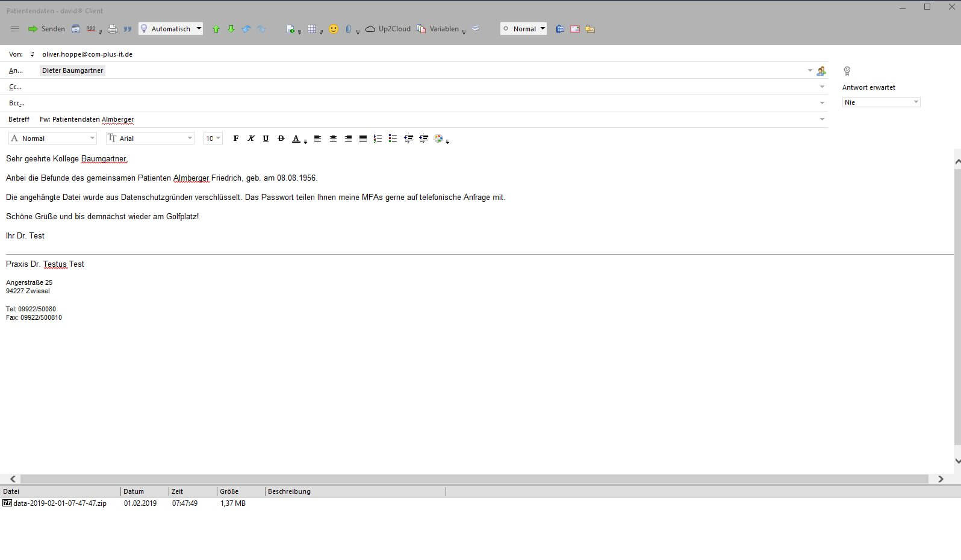Click the numbered list icon
Image resolution: width=961 pixels, height=560 pixels.
pyautogui.click(x=378, y=138)
